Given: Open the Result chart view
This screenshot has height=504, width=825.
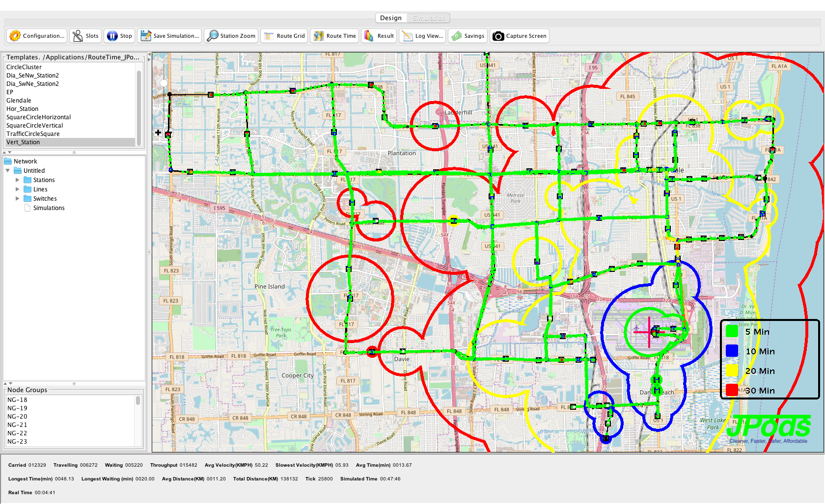Looking at the screenshot, I should pyautogui.click(x=379, y=36).
